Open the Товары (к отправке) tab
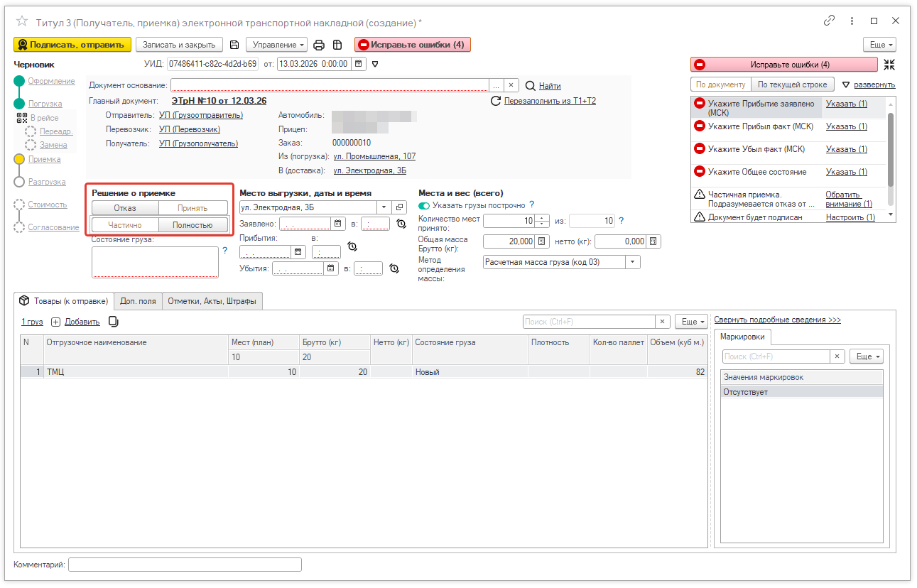Image resolution: width=917 pixels, height=588 pixels. 65,300
